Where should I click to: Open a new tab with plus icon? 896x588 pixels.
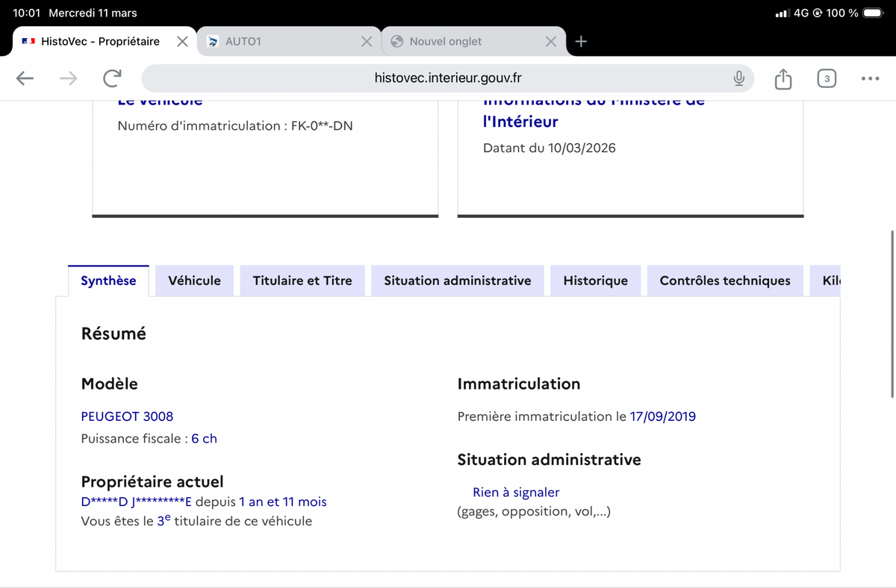click(581, 42)
